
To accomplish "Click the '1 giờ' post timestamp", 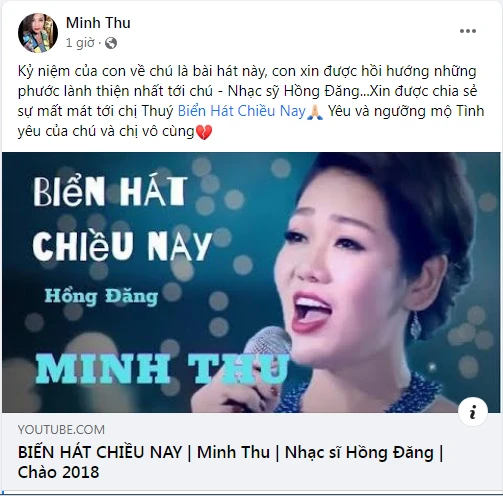I will pyautogui.click(x=80, y=43).
